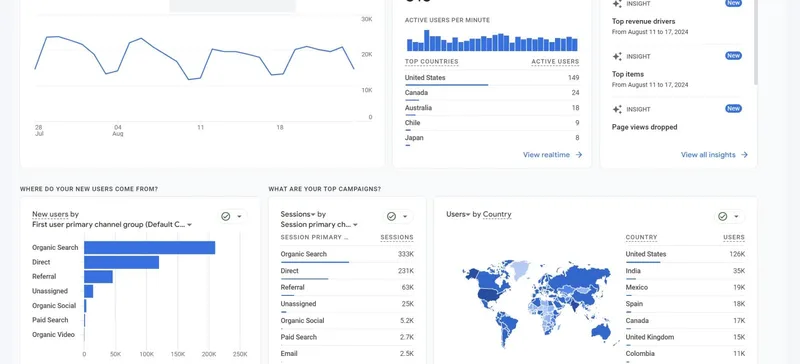The height and width of the screenshot is (364, 800).
Task: Open the Users metric dropdown on map card
Action: pyautogui.click(x=458, y=214)
